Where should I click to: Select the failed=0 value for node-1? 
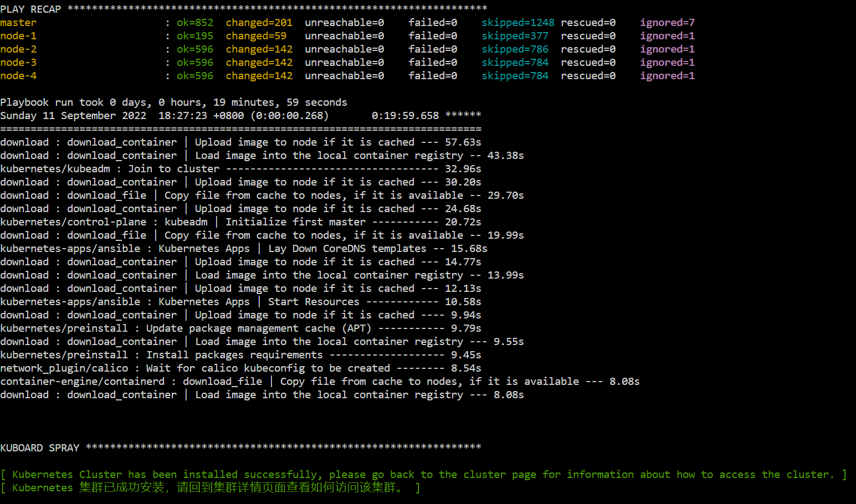pyautogui.click(x=433, y=35)
